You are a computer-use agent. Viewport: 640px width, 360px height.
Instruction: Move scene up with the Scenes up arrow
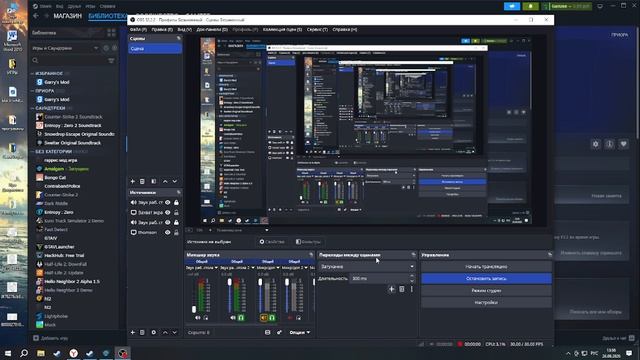tap(165, 181)
